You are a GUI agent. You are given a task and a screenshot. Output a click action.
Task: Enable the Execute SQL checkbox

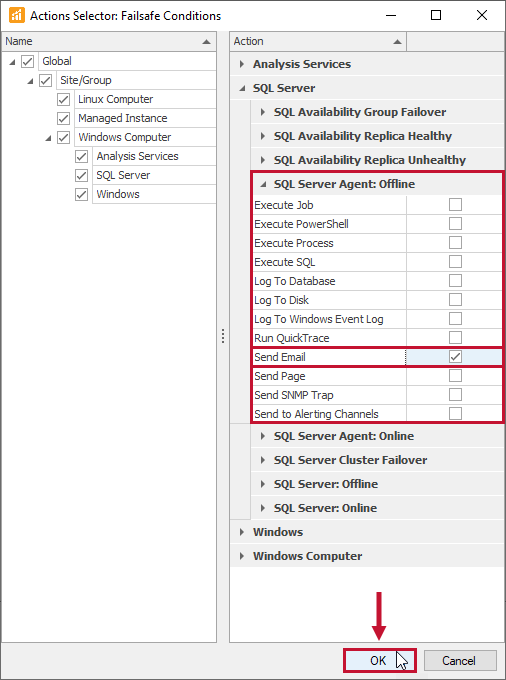click(x=455, y=262)
